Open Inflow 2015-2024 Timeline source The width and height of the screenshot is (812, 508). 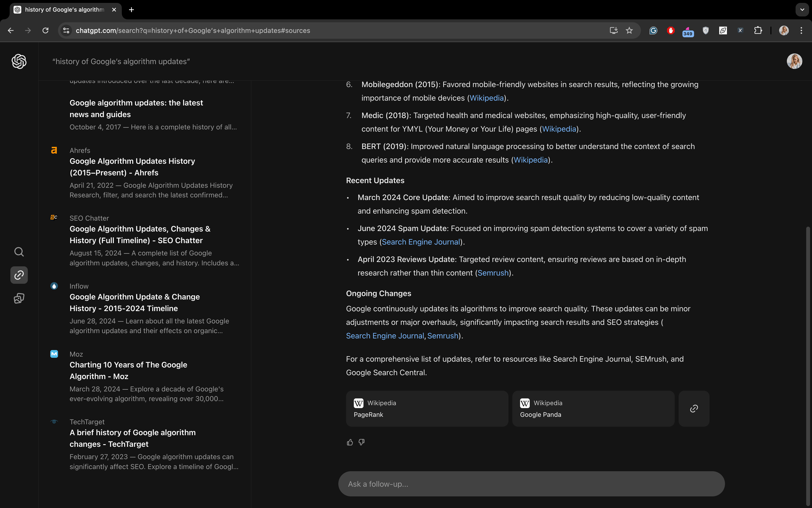click(x=135, y=302)
